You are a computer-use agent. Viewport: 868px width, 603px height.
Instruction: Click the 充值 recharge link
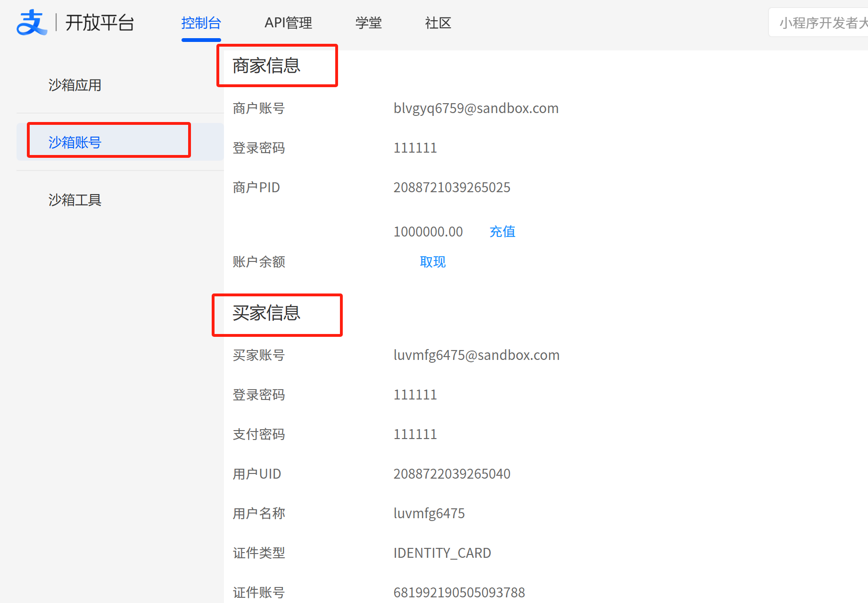pos(503,232)
